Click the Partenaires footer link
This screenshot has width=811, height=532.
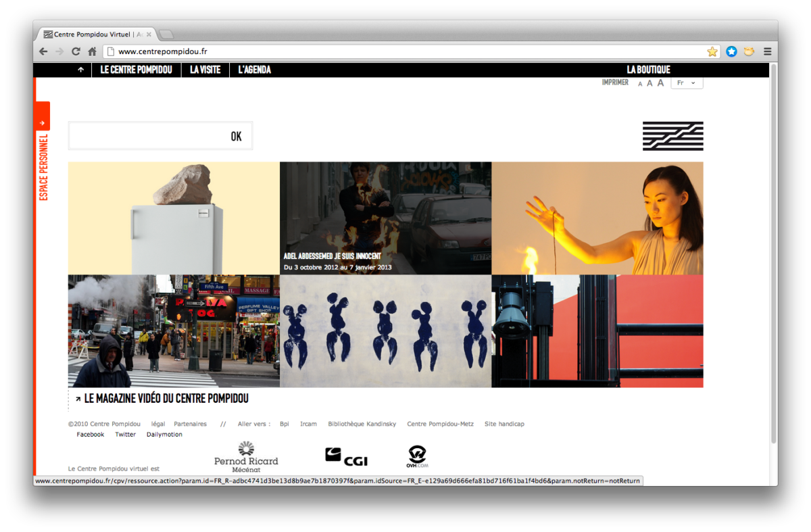pyautogui.click(x=190, y=425)
